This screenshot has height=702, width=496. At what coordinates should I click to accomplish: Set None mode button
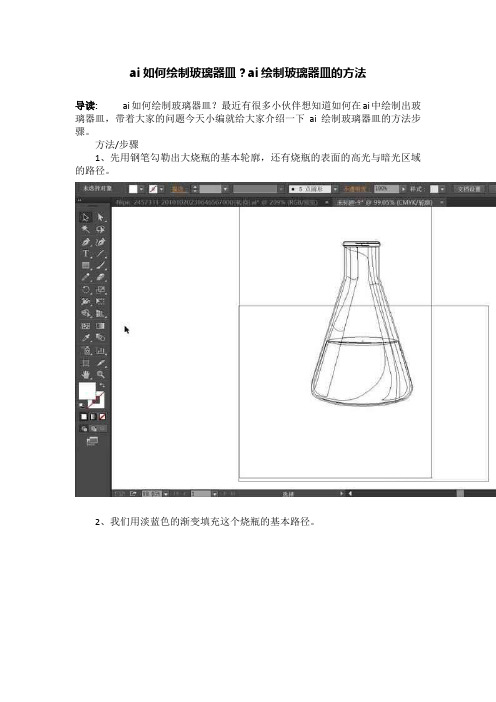pyautogui.click(x=102, y=417)
